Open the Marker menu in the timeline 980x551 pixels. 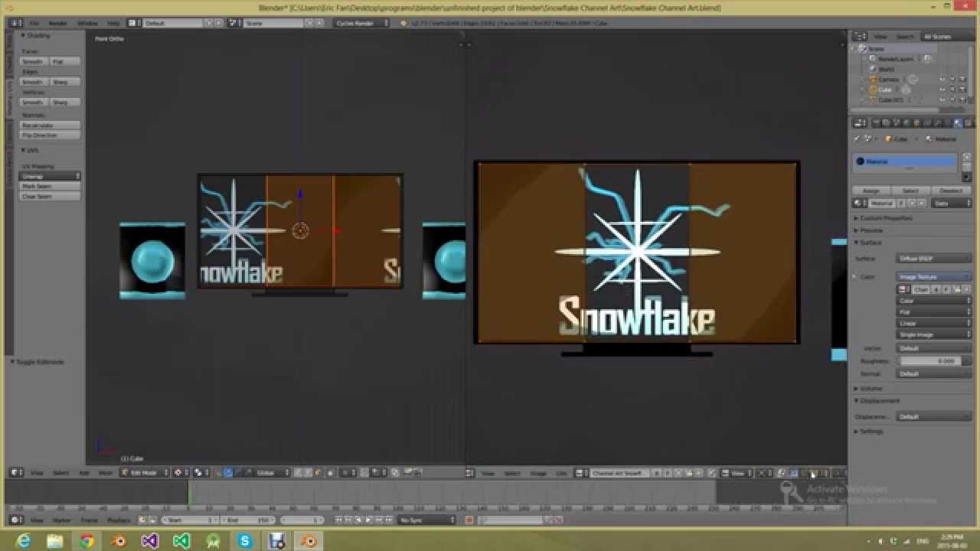click(x=61, y=520)
